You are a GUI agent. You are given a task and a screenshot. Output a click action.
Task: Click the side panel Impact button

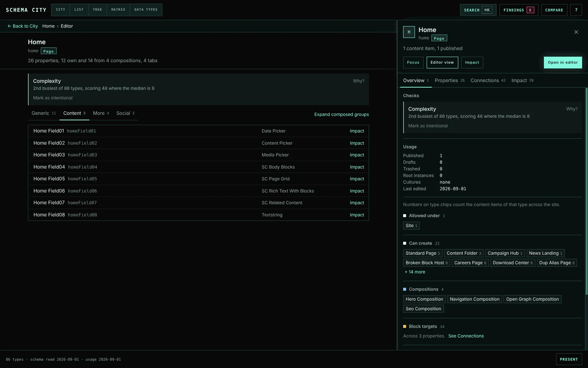472,63
